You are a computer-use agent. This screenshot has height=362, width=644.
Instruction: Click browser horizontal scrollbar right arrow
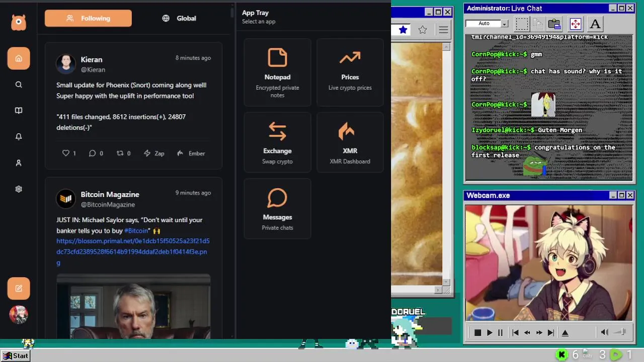pos(438,290)
